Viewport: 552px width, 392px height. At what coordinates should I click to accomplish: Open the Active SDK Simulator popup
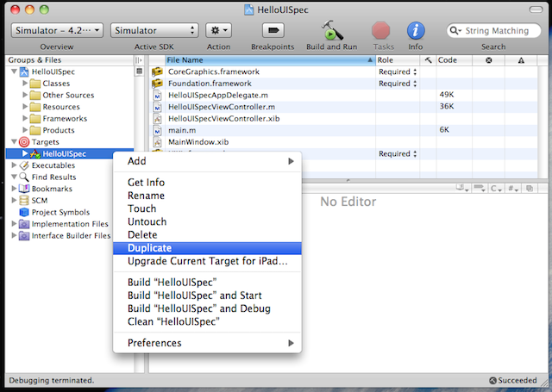[x=154, y=31]
